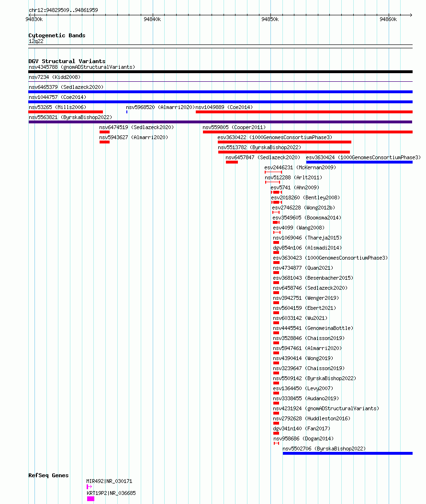Select esv3549605 (Boomsma2014) label

[307, 218]
